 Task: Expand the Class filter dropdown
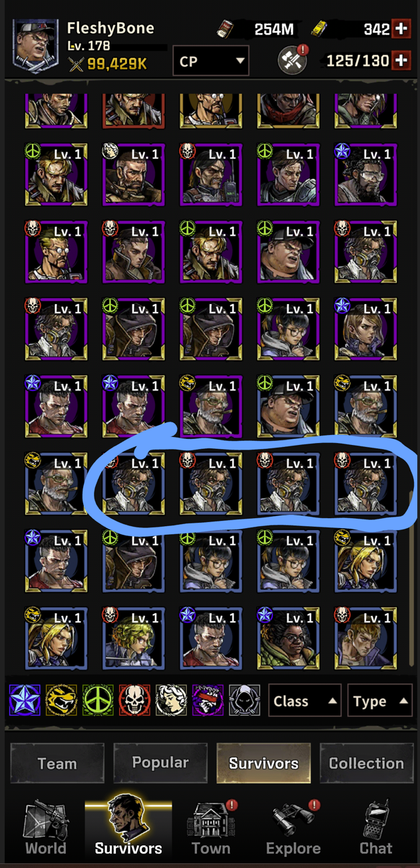tap(305, 701)
